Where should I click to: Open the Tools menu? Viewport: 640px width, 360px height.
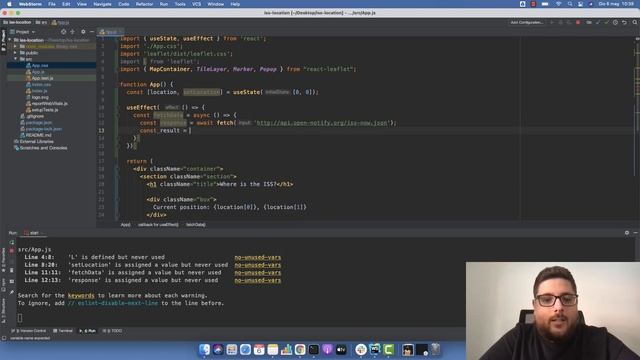[180, 4]
